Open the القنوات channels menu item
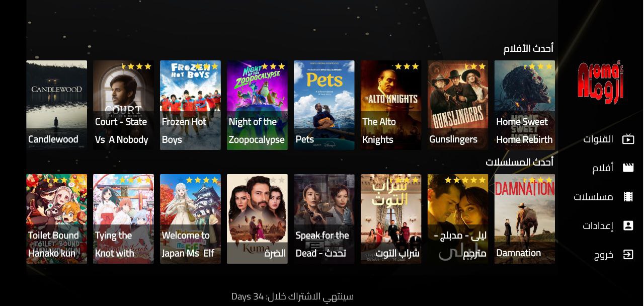 coord(598,139)
